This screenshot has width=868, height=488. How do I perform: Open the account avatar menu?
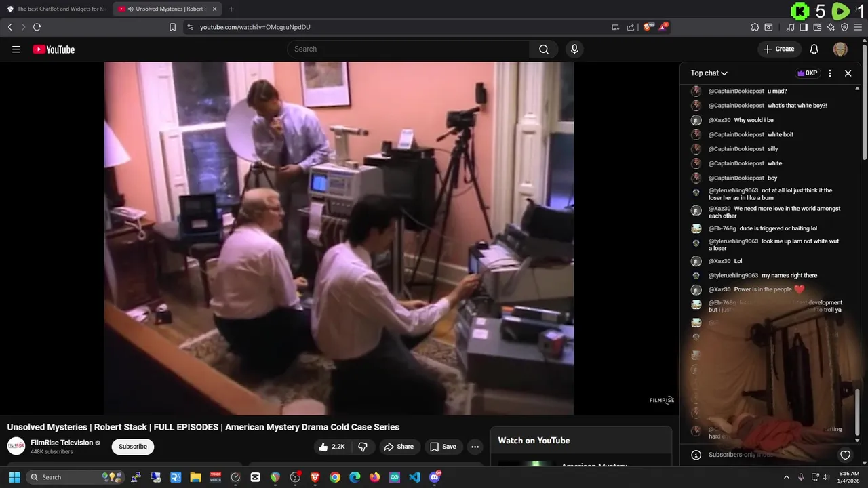(840, 49)
